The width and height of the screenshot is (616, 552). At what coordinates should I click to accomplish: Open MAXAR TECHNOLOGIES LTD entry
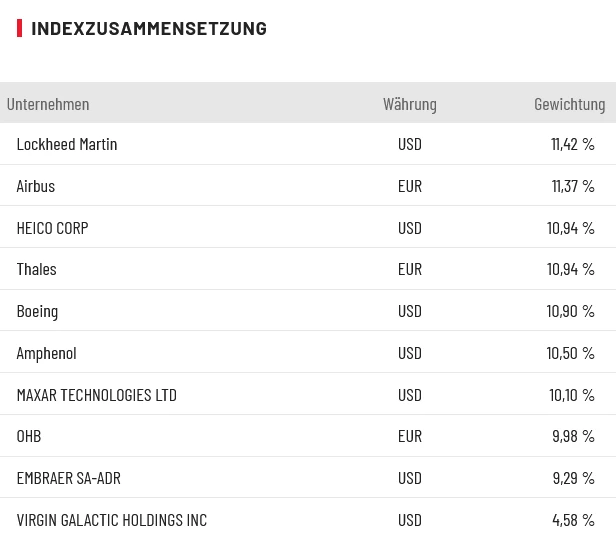point(97,395)
